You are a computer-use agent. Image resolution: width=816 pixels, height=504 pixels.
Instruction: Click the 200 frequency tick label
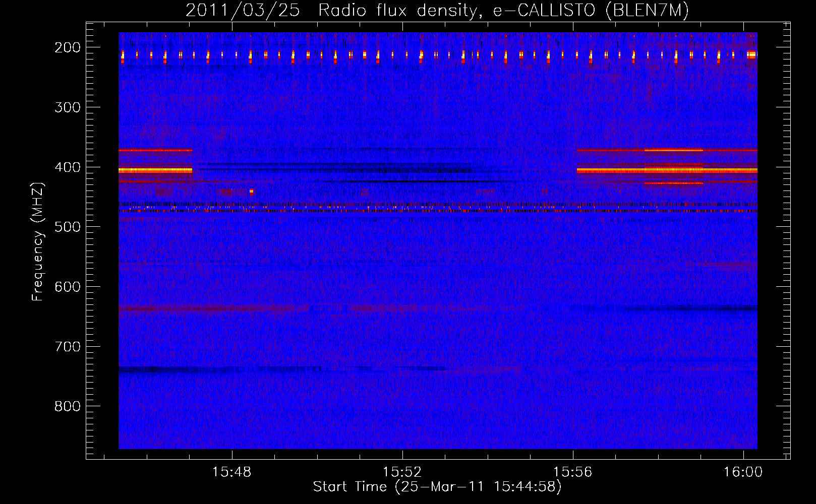68,47
